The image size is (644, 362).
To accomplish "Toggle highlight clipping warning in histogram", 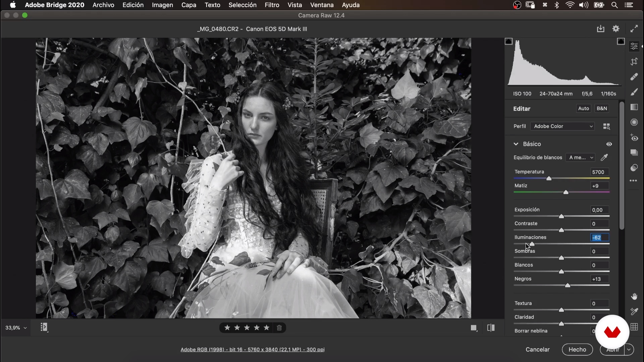I will 621,41.
